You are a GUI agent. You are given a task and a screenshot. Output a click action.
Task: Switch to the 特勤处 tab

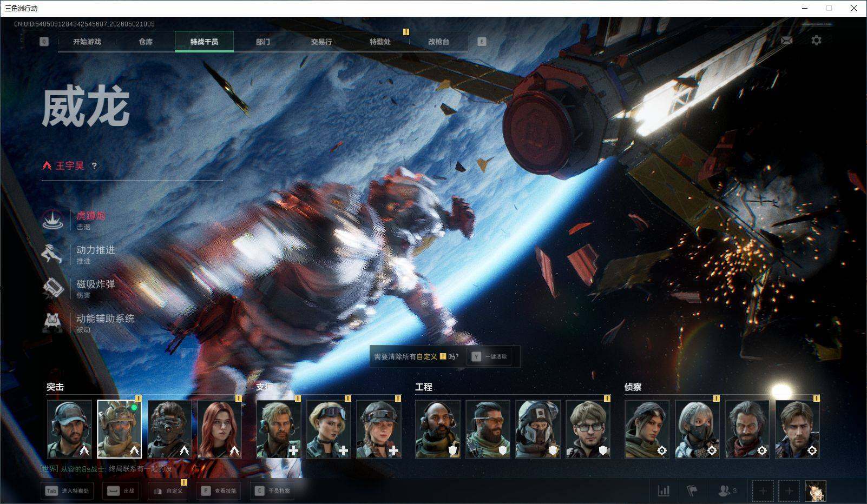[380, 42]
